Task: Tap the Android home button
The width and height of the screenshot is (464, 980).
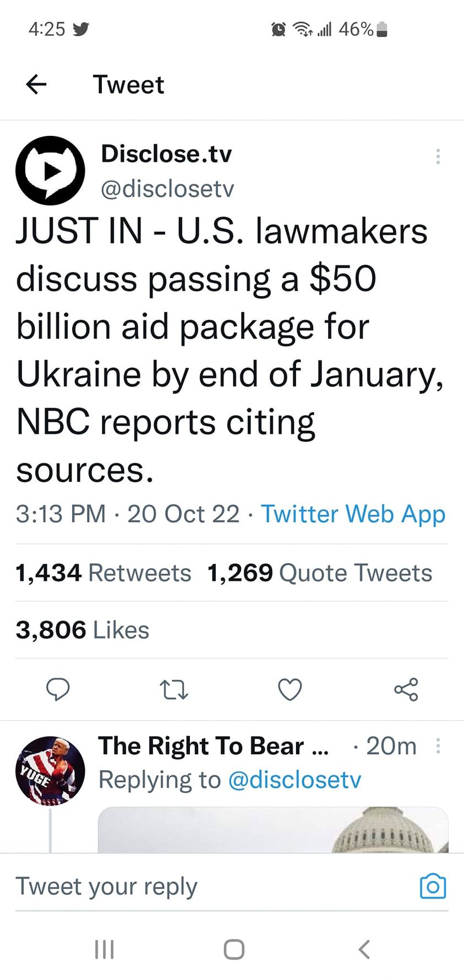Action: tap(234, 949)
